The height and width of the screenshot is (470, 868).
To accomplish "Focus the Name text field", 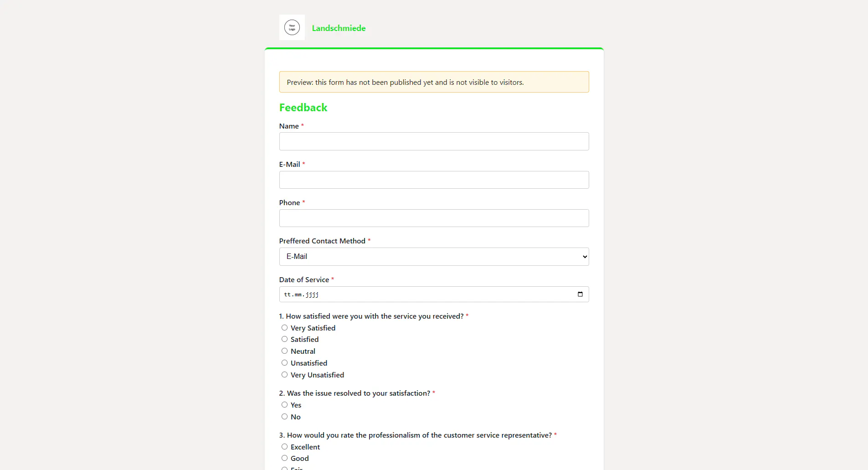I will pos(434,141).
